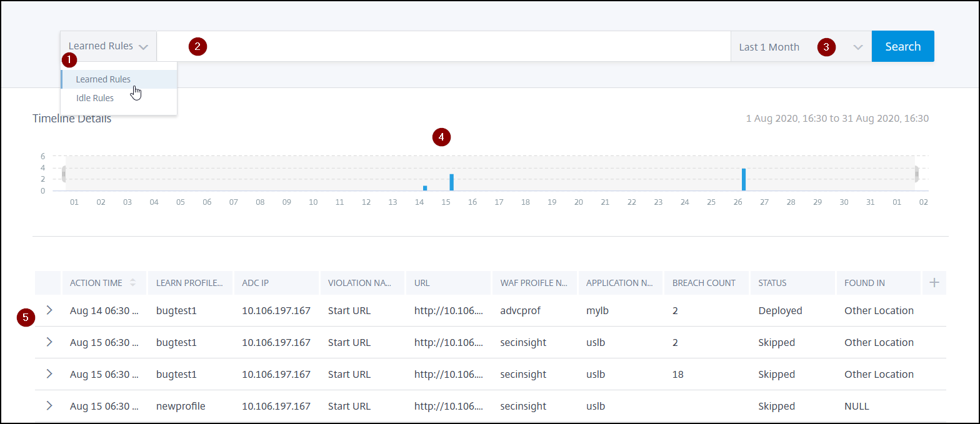Click the Violation Name column header
Viewport: 980px width, 424px height.
(362, 283)
